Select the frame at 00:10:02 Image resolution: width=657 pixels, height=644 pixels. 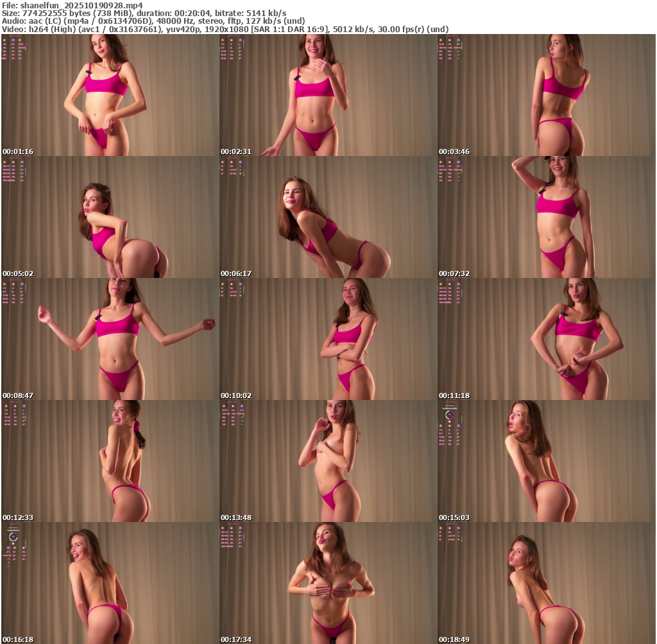(x=328, y=339)
